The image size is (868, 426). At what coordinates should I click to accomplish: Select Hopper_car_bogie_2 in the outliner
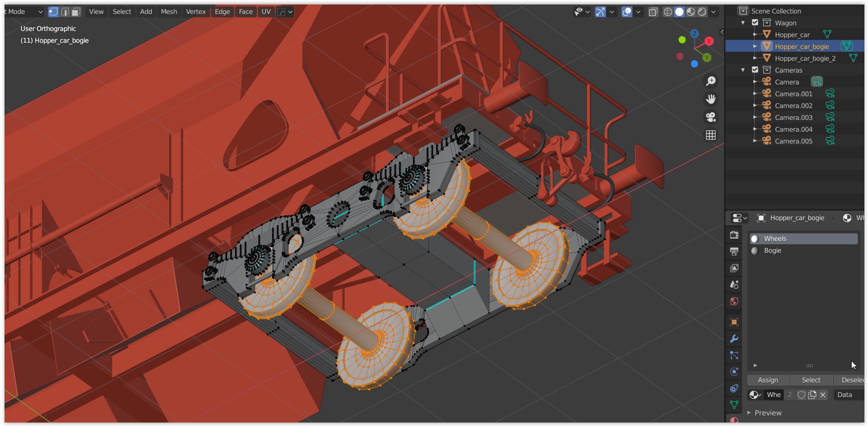(x=805, y=58)
